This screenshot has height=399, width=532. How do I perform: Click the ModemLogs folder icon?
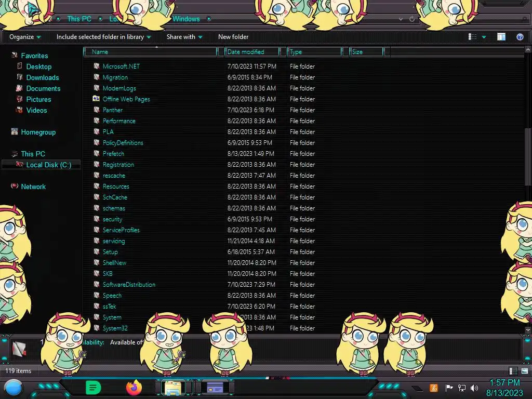click(x=97, y=88)
